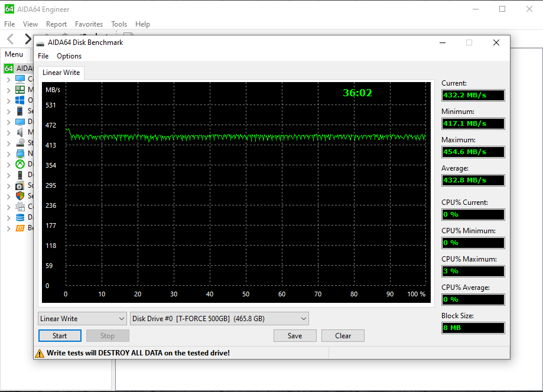Expand the DirectX node chevron
The width and height of the screenshot is (543, 392).
(x=9, y=164)
